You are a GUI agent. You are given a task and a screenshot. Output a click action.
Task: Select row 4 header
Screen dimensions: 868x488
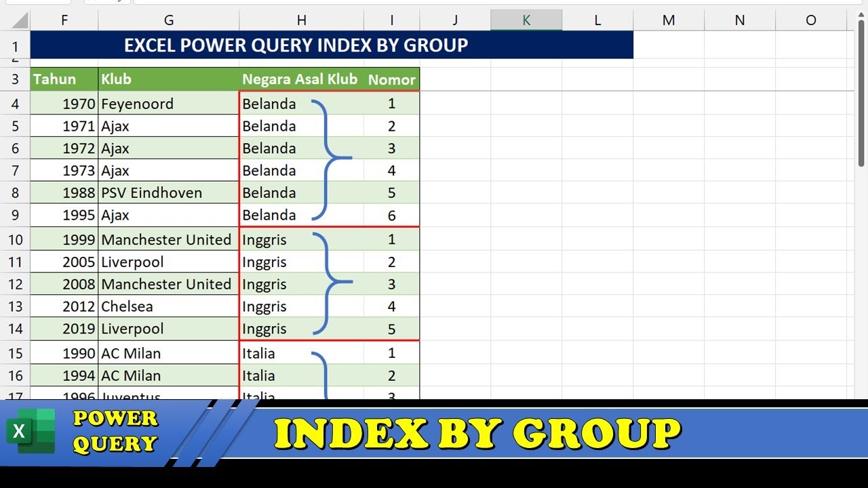coord(15,104)
